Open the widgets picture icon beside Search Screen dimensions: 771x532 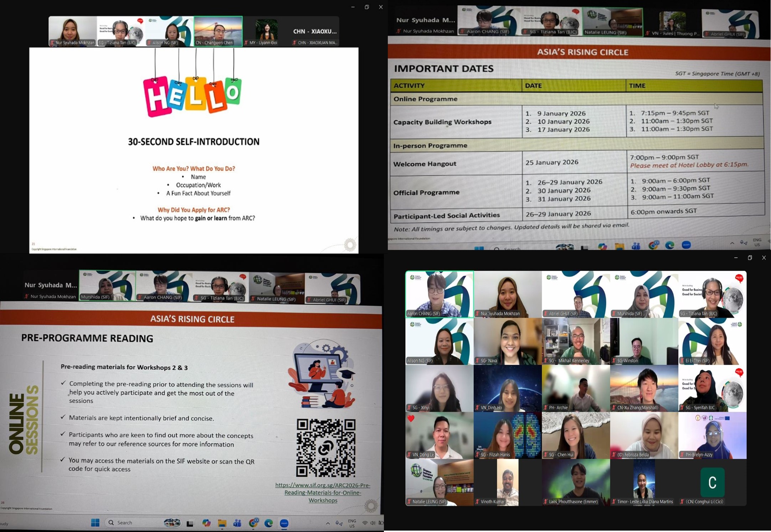pos(172,523)
